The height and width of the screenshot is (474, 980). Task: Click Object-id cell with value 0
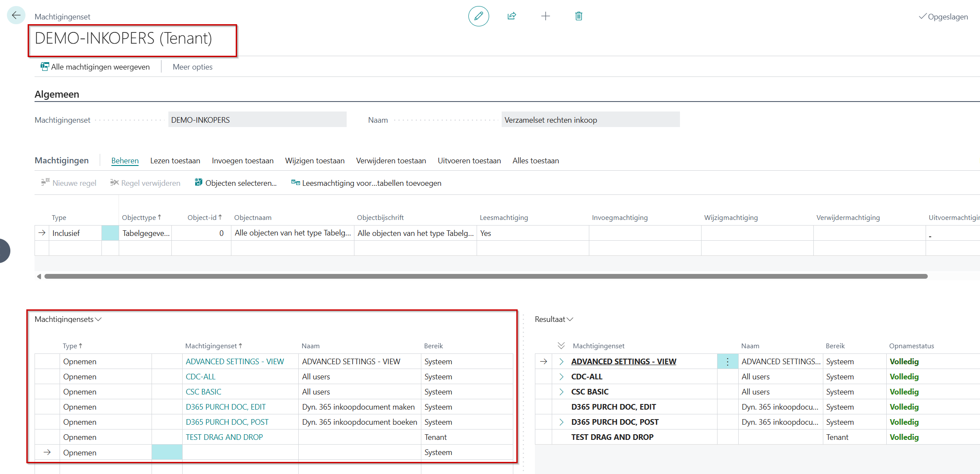(x=201, y=233)
